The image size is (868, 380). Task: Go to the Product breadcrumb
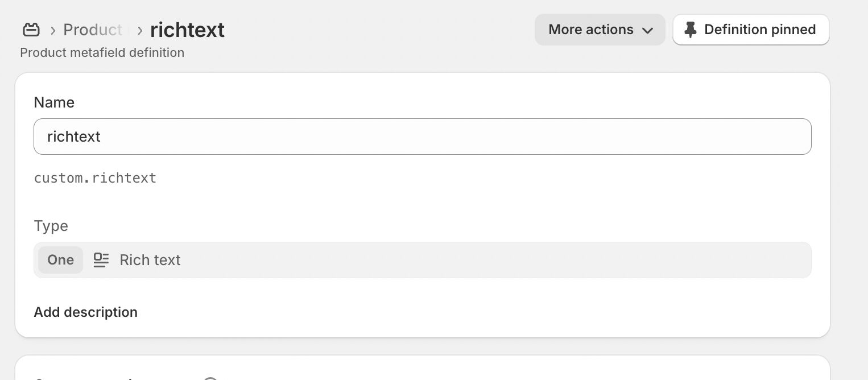[x=92, y=30]
